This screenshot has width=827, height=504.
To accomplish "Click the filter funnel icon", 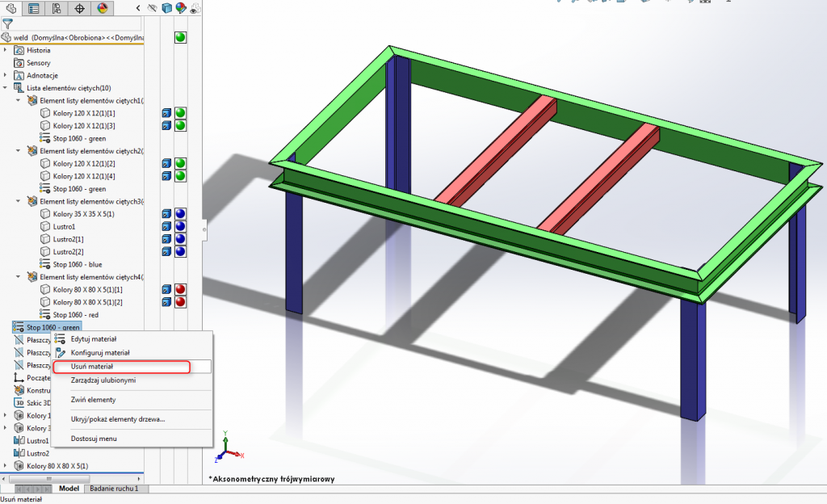I will pyautogui.click(x=7, y=23).
